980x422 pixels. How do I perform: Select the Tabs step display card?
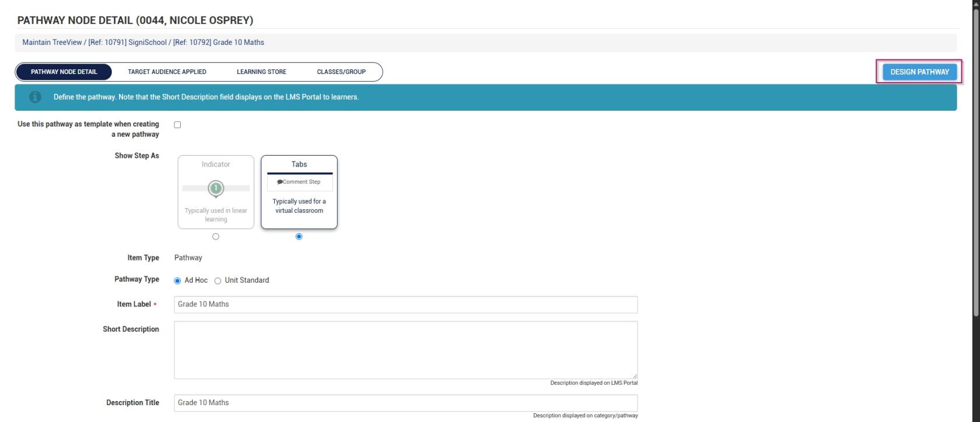(299, 192)
